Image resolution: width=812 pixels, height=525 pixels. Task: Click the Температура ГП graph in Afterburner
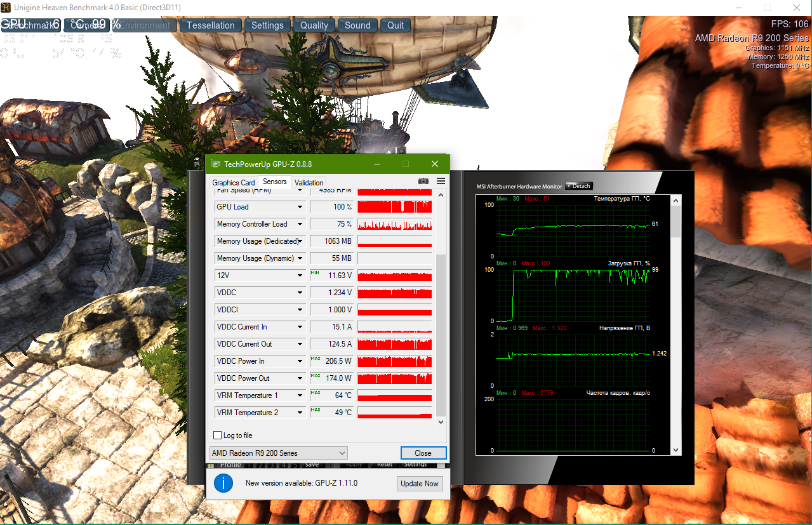click(x=573, y=230)
